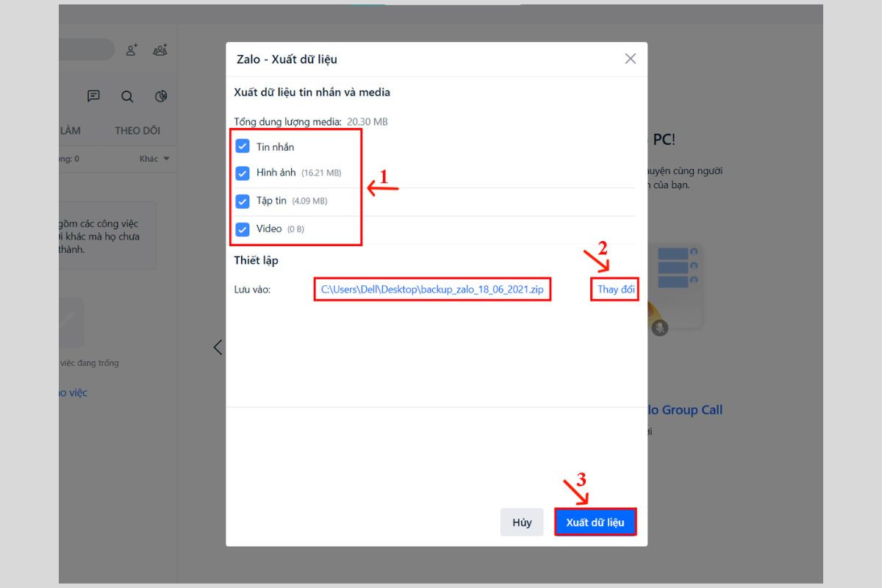Click the create group icon behind dialog
882x588 pixels.
pos(160,50)
